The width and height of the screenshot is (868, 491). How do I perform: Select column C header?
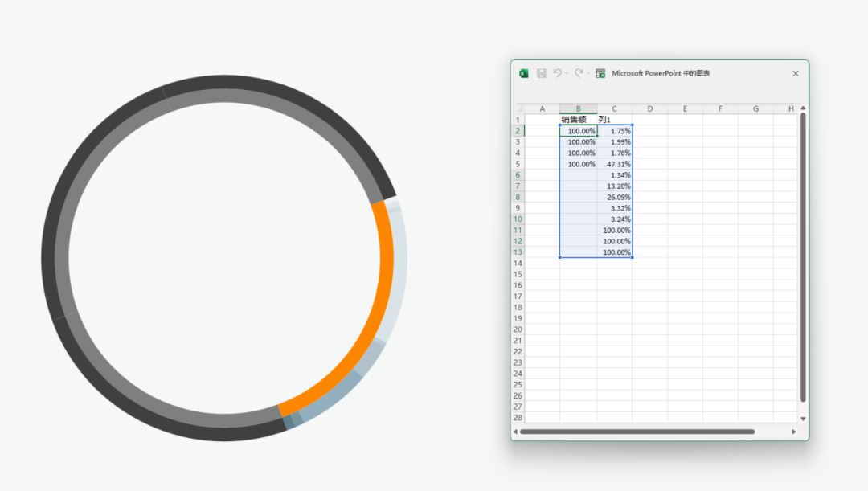(x=614, y=108)
